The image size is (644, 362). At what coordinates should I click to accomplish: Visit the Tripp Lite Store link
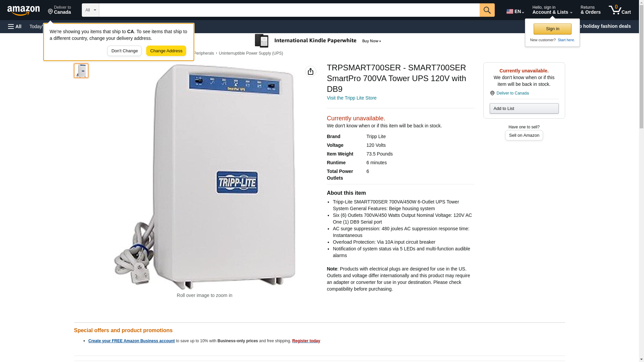point(352,98)
